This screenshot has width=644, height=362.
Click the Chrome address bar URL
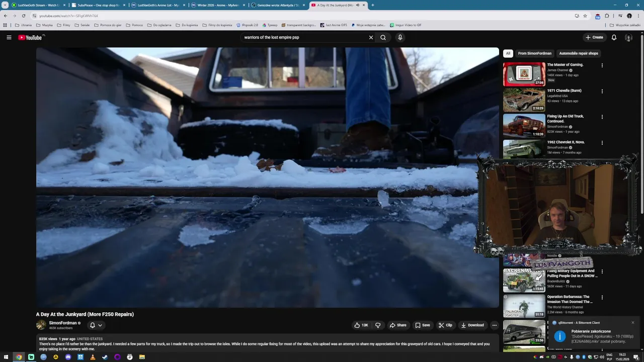[x=68, y=16]
